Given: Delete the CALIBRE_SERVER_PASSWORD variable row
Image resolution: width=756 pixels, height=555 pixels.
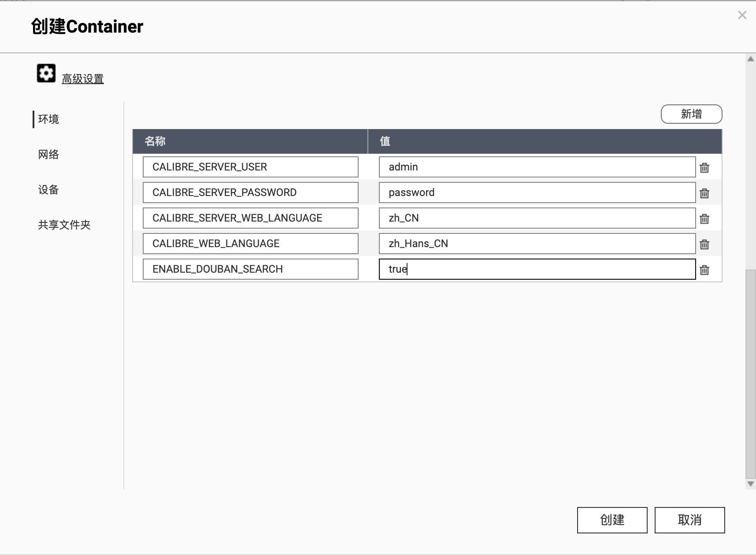Looking at the screenshot, I should 704,193.
